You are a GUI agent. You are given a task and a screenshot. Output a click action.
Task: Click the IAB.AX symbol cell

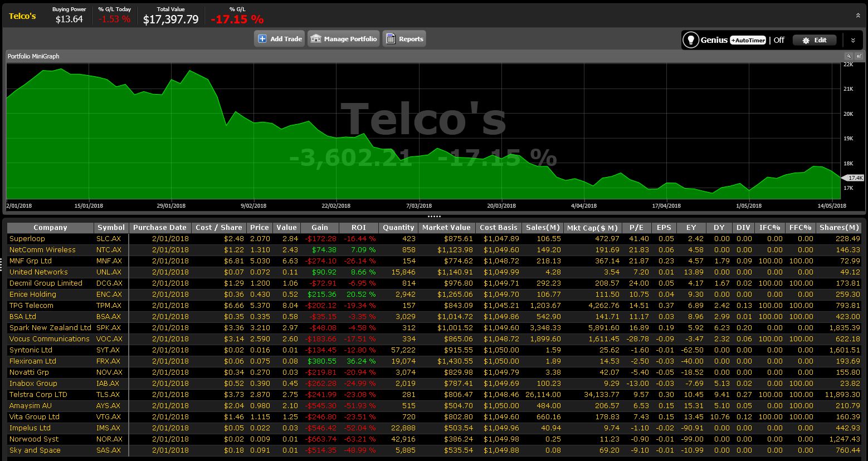point(111,383)
